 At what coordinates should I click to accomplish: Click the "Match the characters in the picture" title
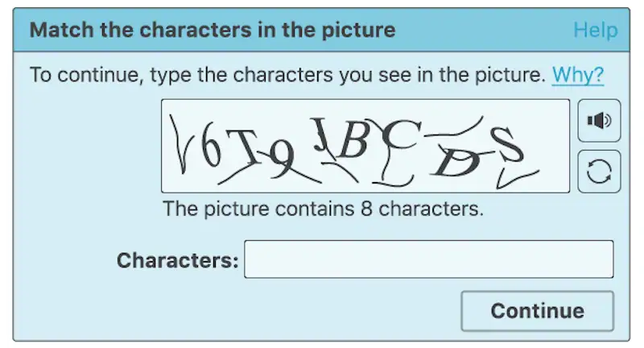pos(213,31)
